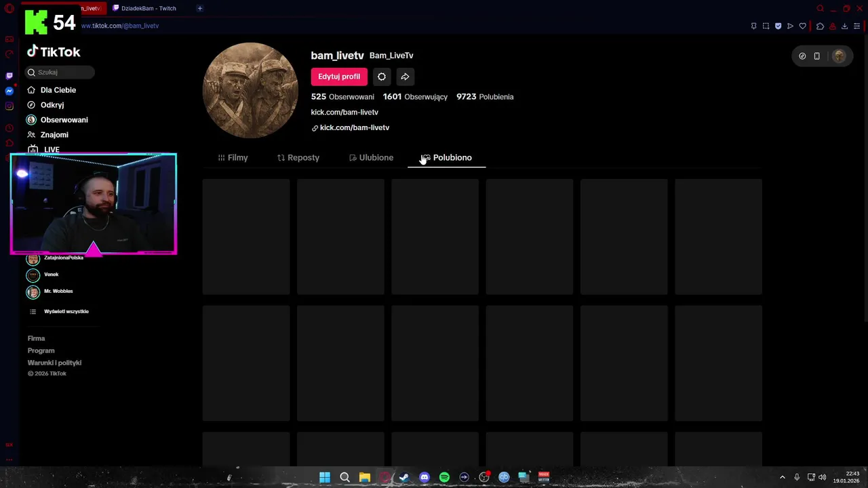Switch to the Ulubione tab
868x488 pixels.
point(371,157)
